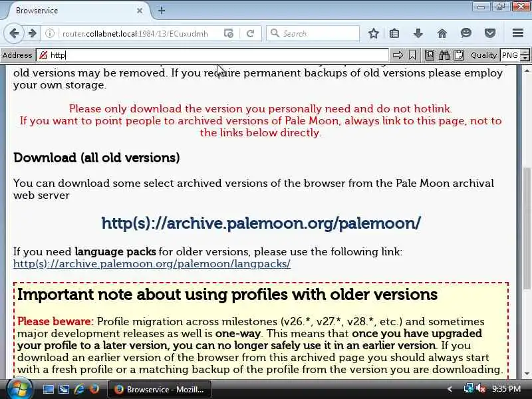Open the palemoon/langpacks/ link
The width and height of the screenshot is (532, 399).
point(152,263)
